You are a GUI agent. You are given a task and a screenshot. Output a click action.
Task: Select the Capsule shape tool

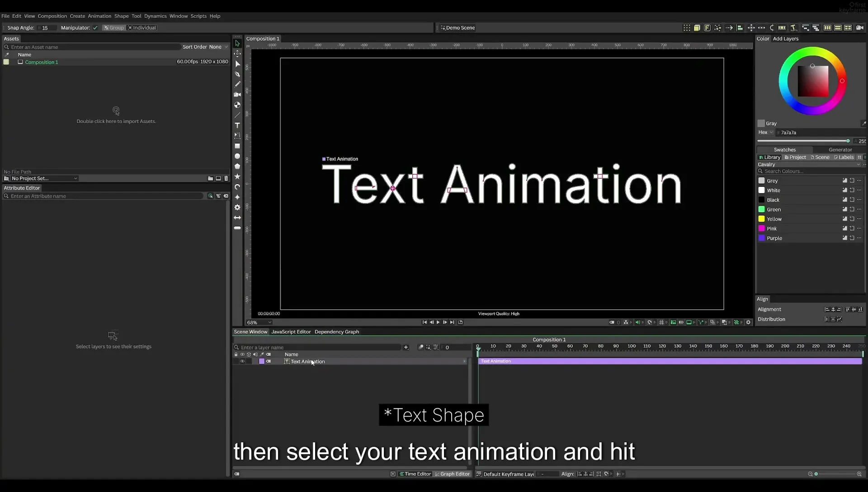pyautogui.click(x=237, y=228)
